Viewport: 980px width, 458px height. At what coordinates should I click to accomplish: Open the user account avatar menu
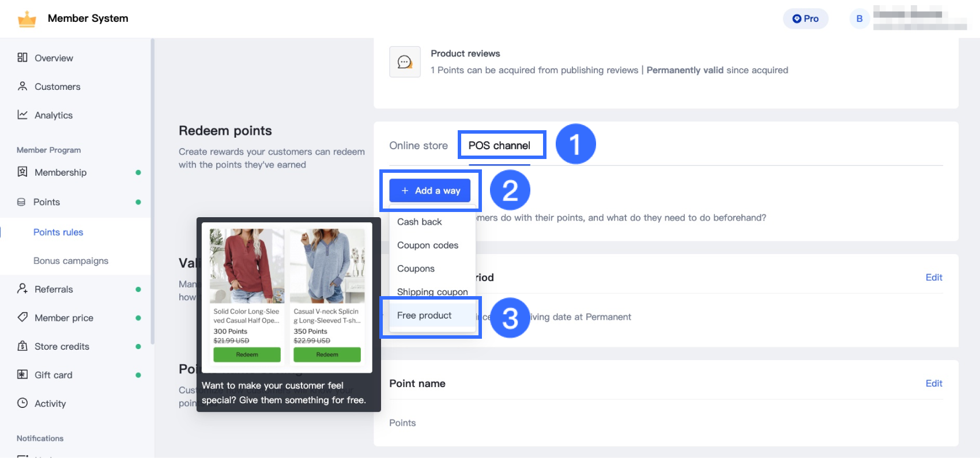[859, 18]
